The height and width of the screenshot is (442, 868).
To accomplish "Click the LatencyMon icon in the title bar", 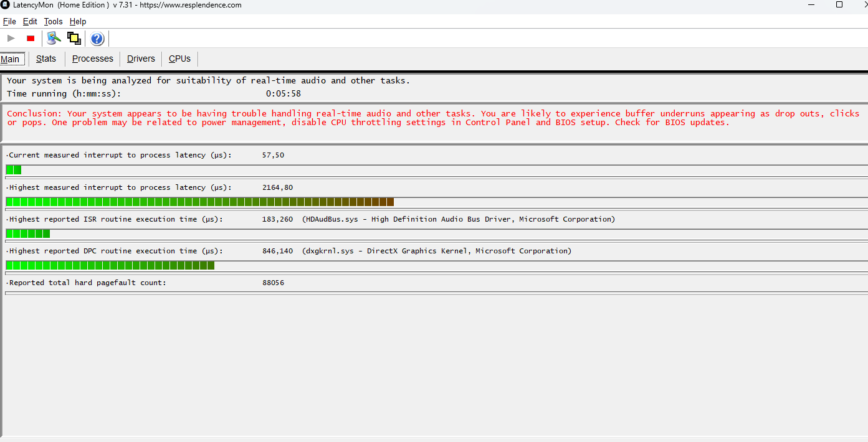I will click(x=6, y=4).
